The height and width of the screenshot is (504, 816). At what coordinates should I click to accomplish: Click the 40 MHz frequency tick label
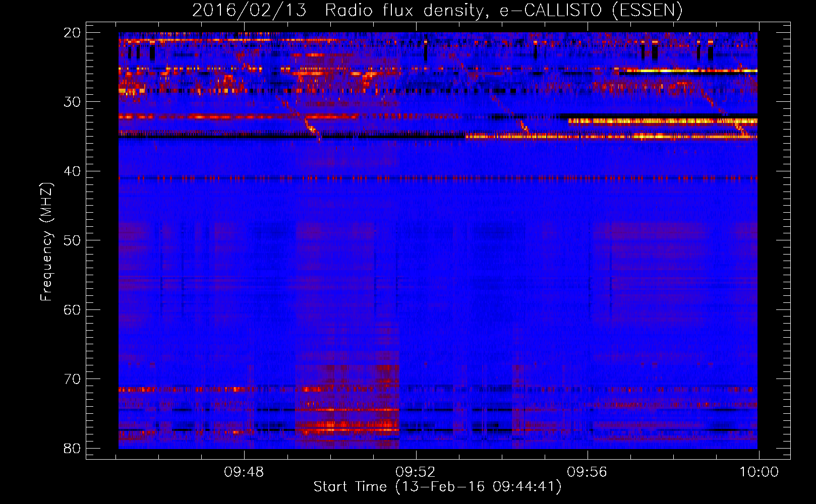point(72,171)
